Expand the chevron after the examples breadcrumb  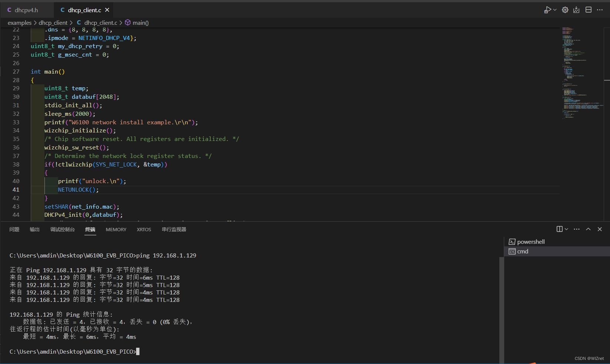[x=35, y=23]
